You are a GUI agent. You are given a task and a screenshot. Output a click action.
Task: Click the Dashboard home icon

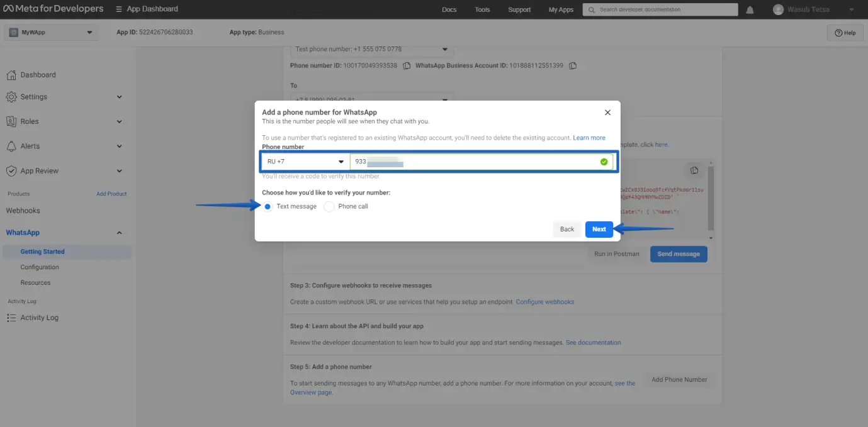11,75
